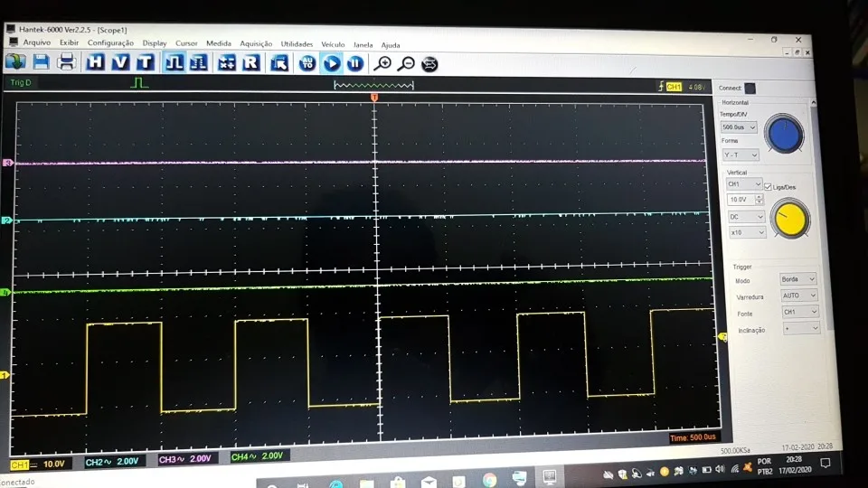Click the zoom out magnifier icon

(x=406, y=64)
